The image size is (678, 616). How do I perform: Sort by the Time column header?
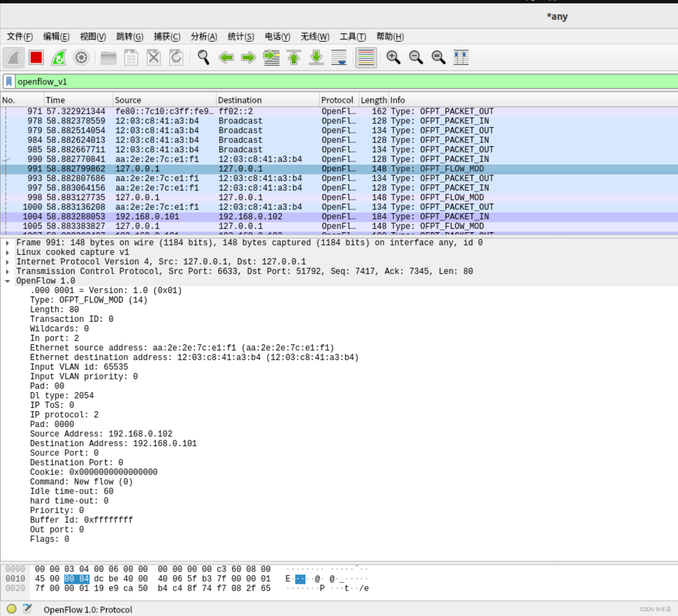[78, 100]
